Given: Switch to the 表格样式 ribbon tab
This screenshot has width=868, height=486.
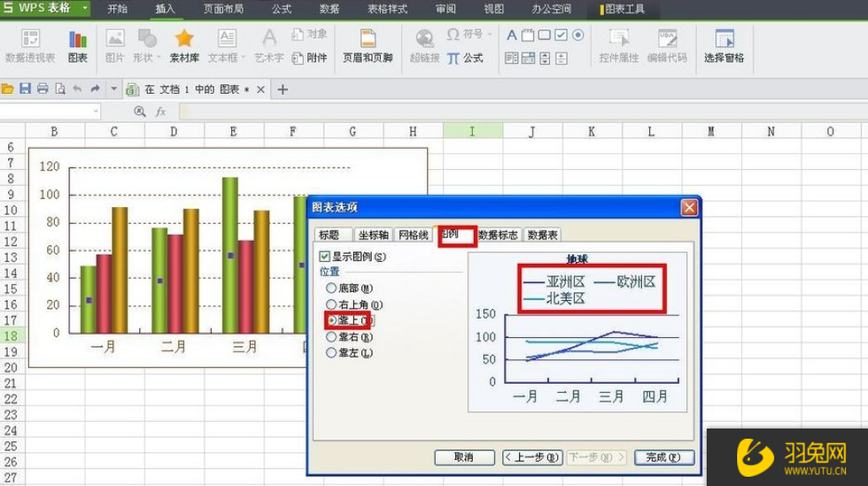Looking at the screenshot, I should [x=388, y=8].
